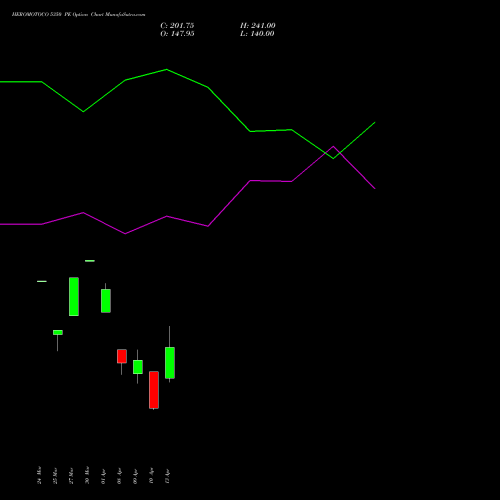Click the purple indicator line at its peak
This screenshot has height=500, width=500.
pos(333,146)
